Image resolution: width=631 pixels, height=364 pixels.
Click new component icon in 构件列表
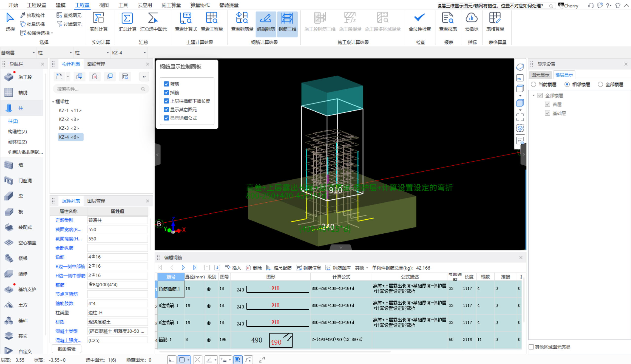(x=59, y=76)
